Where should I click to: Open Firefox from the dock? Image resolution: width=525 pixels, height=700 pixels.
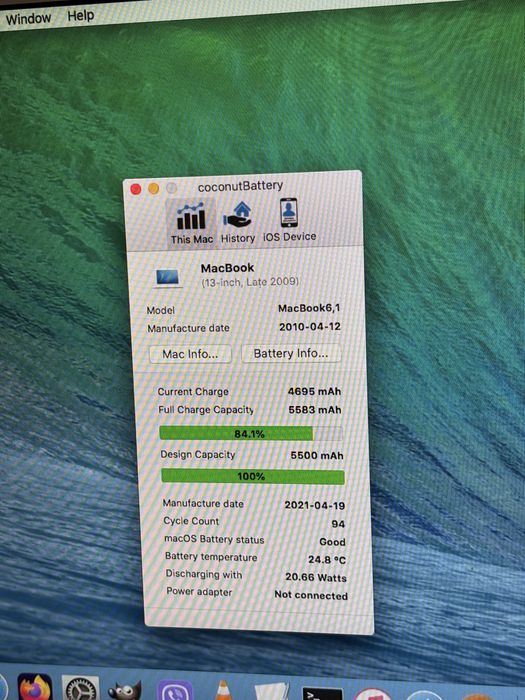click(34, 687)
